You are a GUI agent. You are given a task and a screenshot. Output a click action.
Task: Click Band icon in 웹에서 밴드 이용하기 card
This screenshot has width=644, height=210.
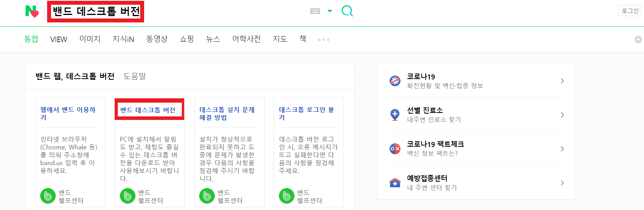pyautogui.click(x=48, y=196)
